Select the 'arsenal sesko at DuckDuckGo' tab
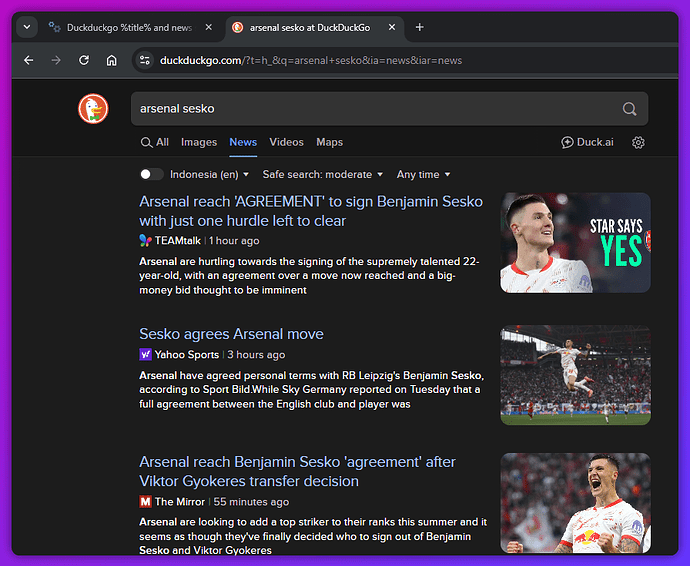The image size is (690, 566). [314, 27]
